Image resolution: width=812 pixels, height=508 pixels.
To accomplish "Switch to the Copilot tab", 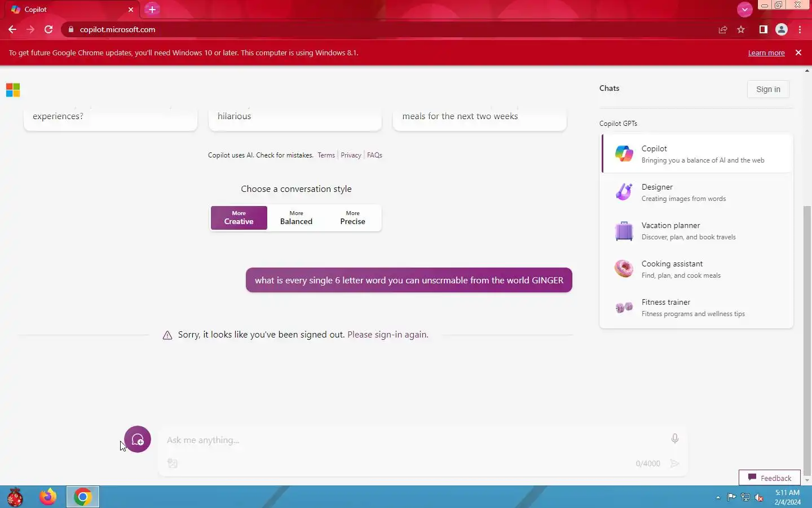I will tap(70, 10).
